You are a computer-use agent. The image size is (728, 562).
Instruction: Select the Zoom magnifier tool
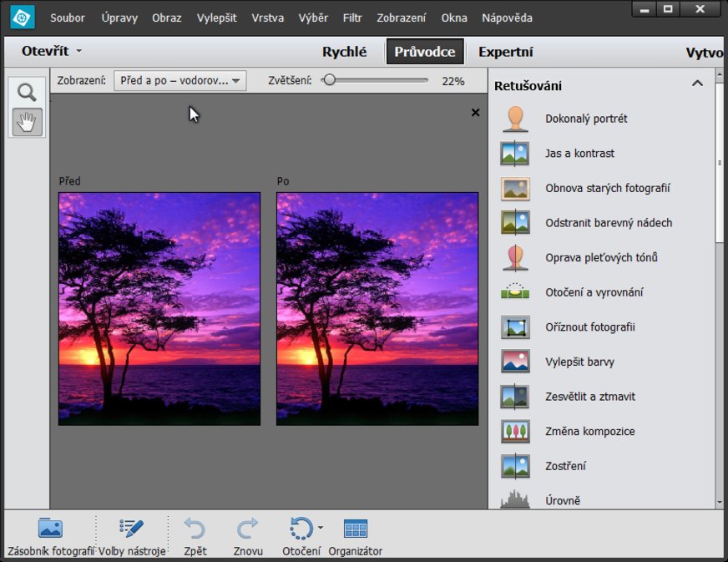click(28, 92)
